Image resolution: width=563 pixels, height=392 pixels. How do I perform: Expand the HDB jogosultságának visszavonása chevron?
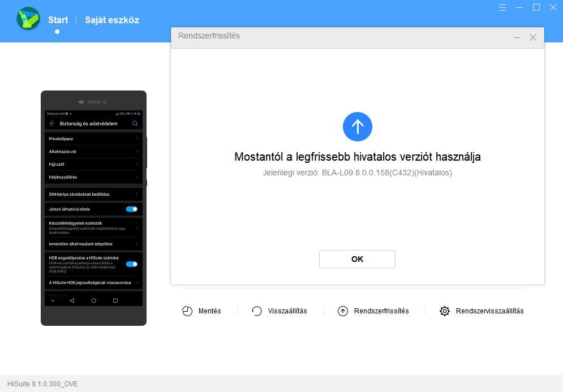click(137, 282)
